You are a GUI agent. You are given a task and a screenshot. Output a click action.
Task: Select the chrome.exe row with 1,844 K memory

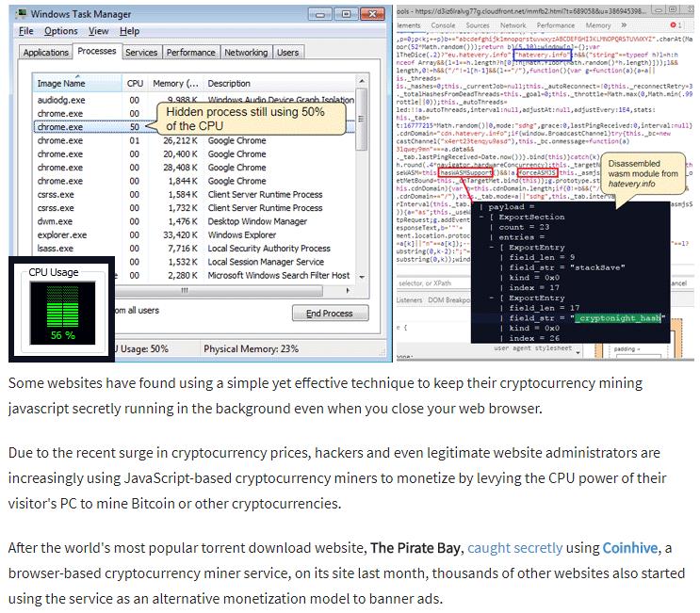pyautogui.click(x=194, y=181)
